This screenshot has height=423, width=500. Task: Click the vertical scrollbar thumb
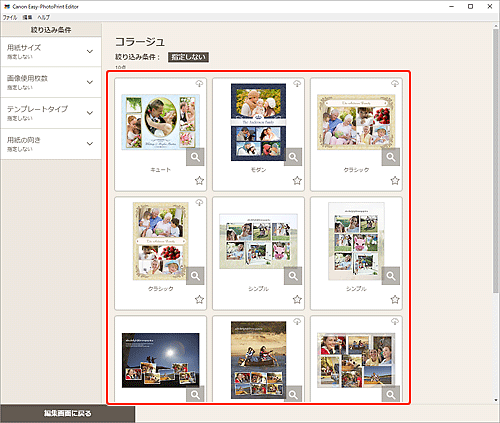coord(496,160)
